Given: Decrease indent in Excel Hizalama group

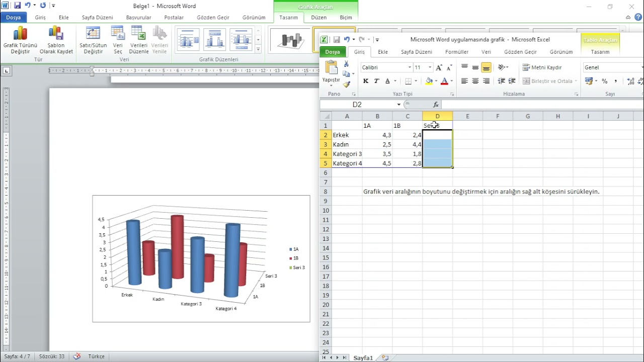Looking at the screenshot, I should (x=502, y=81).
